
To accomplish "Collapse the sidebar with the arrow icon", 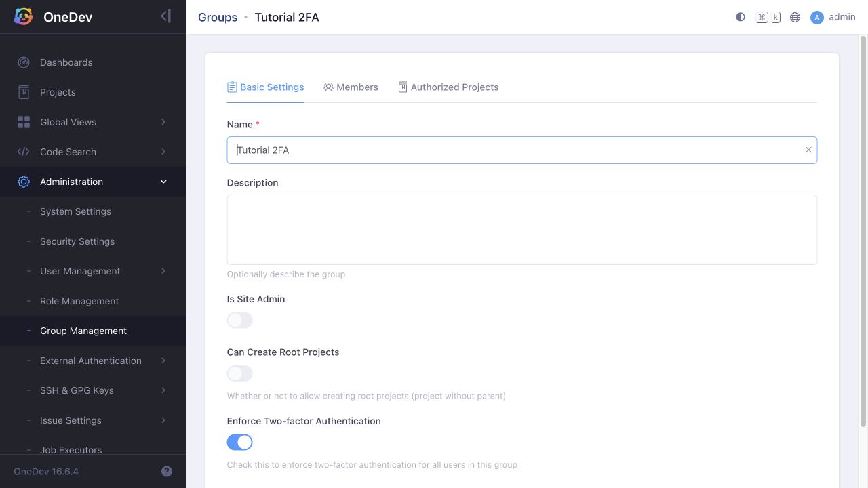I will [165, 16].
